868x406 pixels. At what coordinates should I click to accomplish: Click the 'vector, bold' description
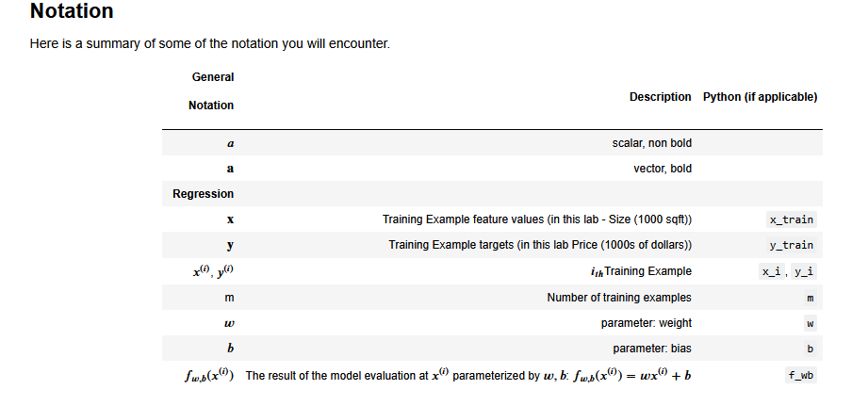(662, 169)
